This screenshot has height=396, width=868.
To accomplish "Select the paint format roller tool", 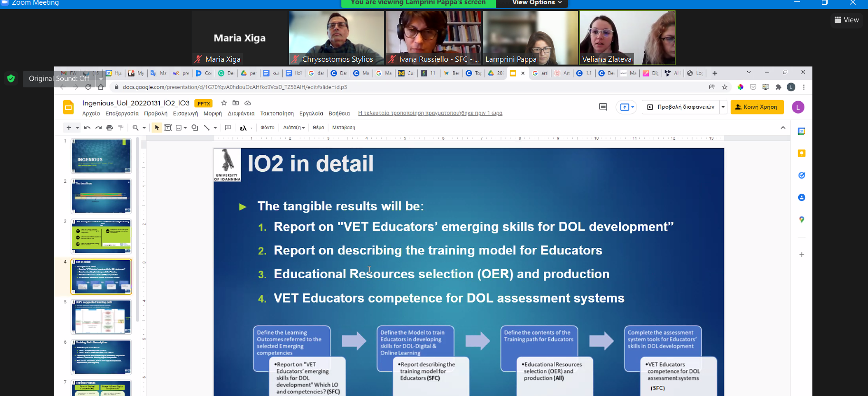I will coord(121,128).
